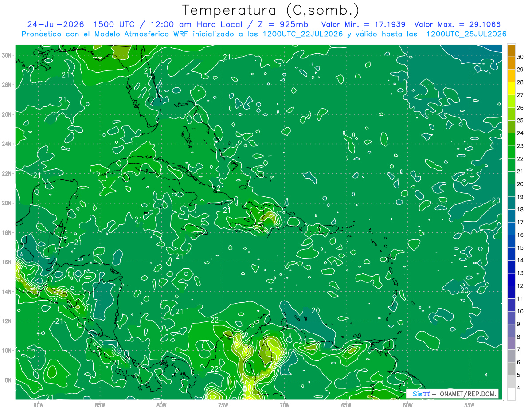The width and height of the screenshot is (532, 411).
Task: Click the legend value "17"
Action: tap(520, 222)
